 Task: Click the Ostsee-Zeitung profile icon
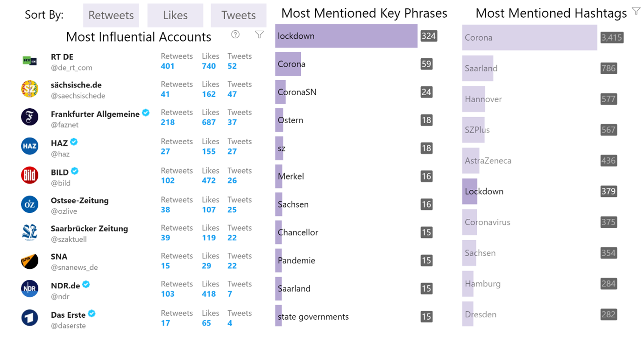click(x=30, y=204)
